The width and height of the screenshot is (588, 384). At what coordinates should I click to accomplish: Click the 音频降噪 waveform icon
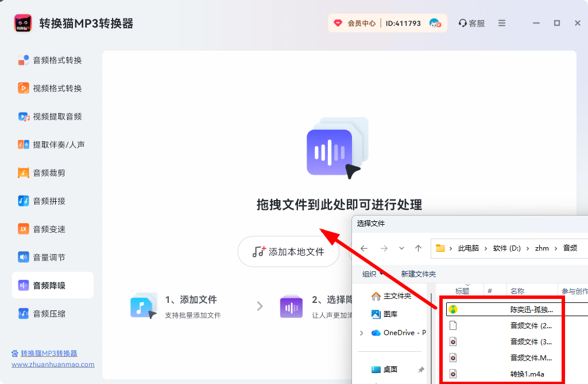(x=23, y=285)
